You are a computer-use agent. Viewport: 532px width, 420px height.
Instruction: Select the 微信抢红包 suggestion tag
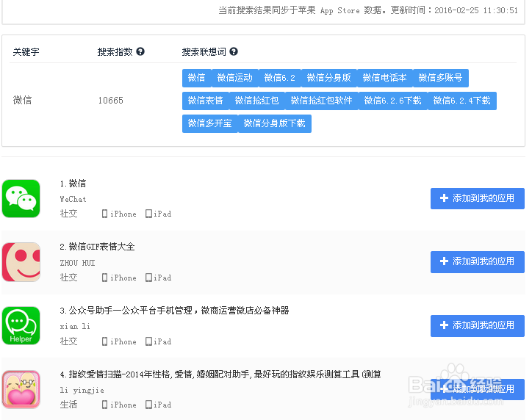pos(257,101)
